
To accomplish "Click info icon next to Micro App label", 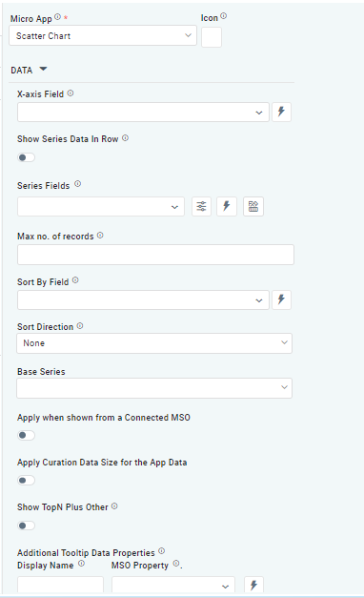I will click(x=57, y=17).
